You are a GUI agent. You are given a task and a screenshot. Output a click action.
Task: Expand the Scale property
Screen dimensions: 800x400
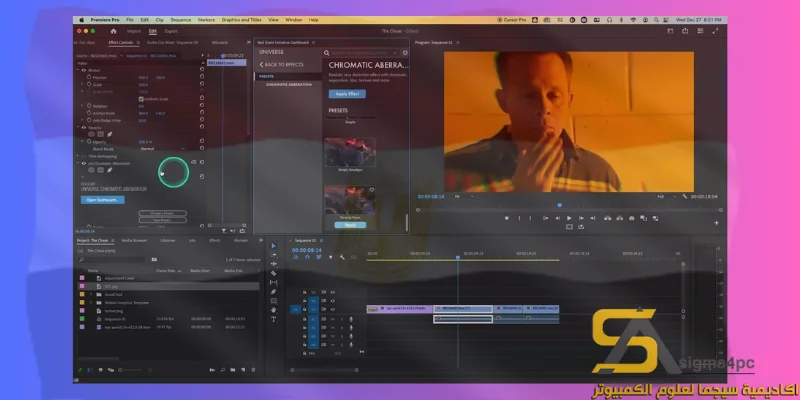83,85
